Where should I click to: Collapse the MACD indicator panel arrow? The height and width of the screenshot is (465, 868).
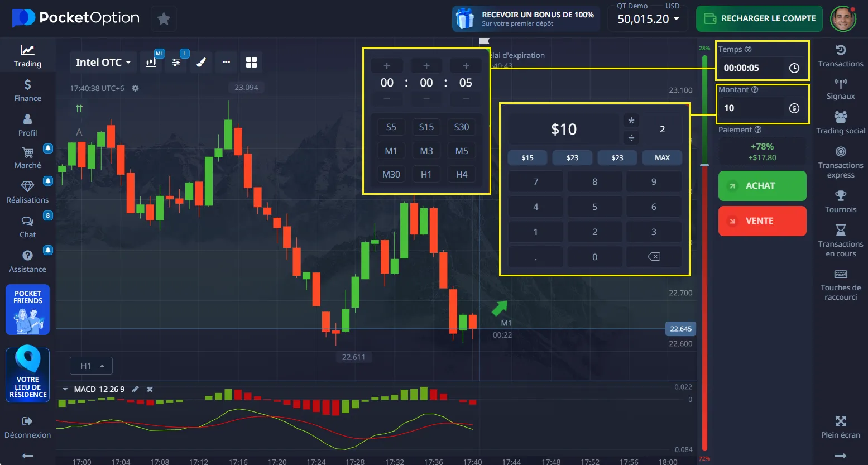[x=65, y=389]
